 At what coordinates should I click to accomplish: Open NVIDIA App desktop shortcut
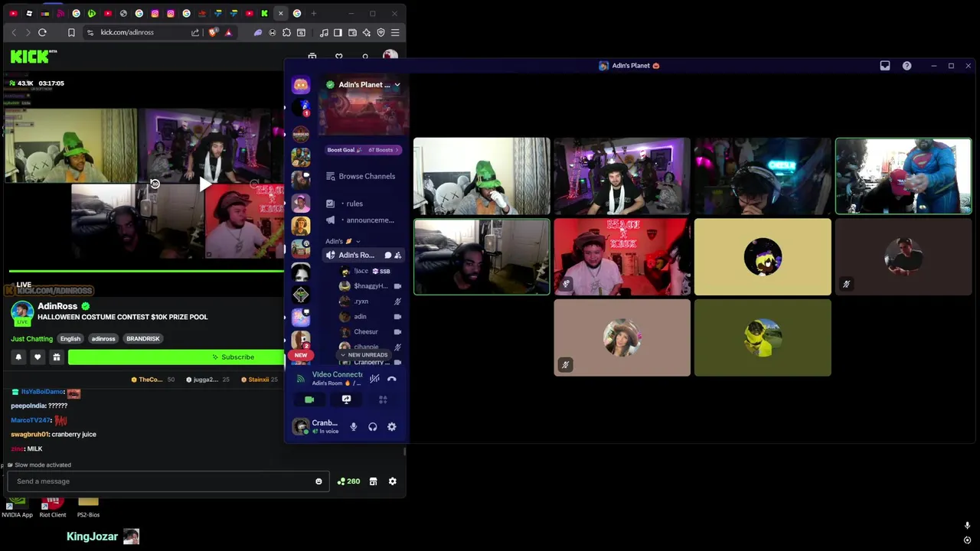(17, 507)
